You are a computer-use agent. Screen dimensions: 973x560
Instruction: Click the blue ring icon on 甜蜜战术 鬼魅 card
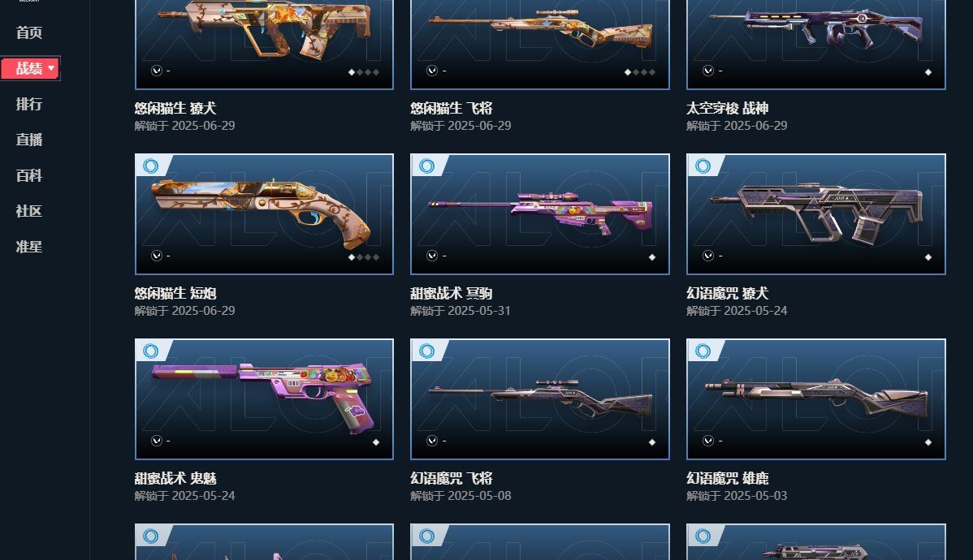150,351
